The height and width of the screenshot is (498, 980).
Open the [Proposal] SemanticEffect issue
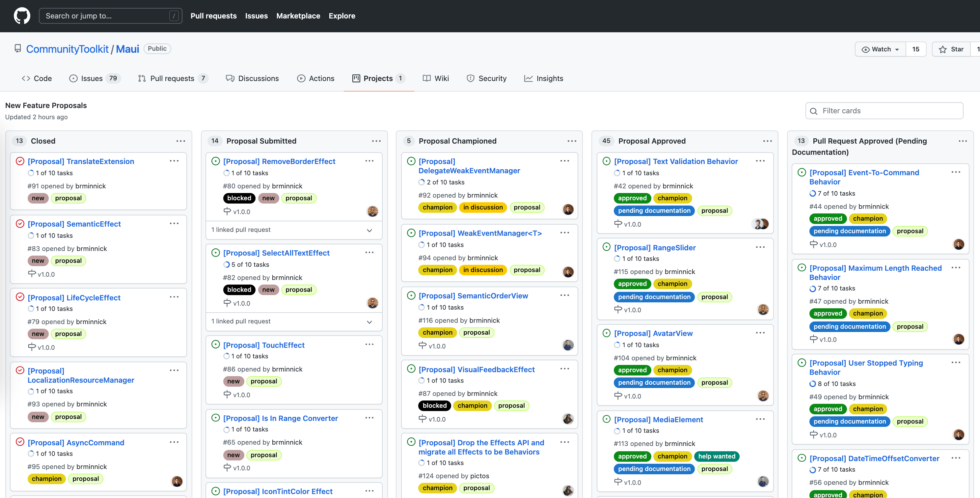[x=74, y=224]
